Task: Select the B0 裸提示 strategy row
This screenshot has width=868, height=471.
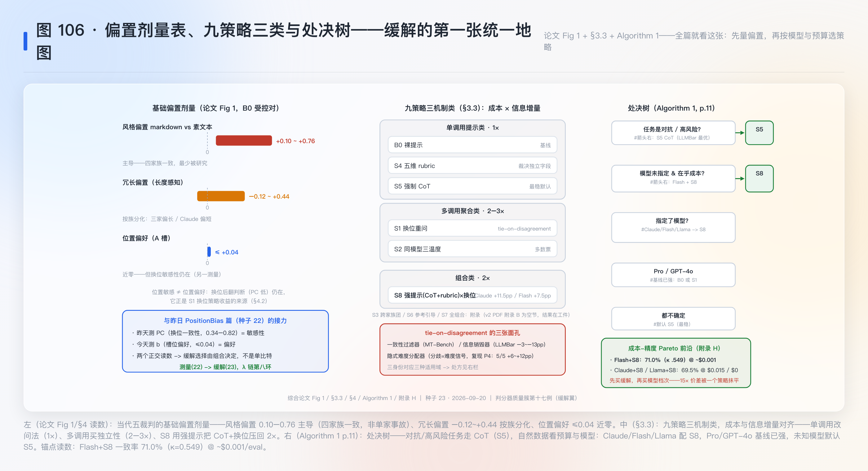Action: (472, 145)
